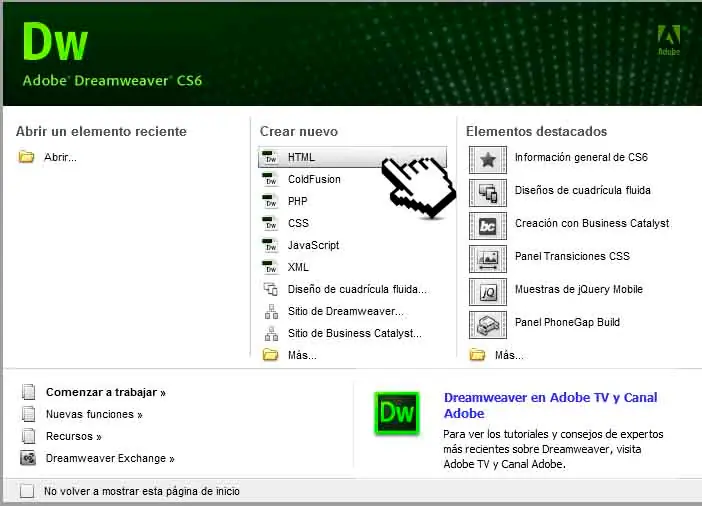702x506 pixels.
Task: Click the CSS transitions panel icon
Action: pos(488,259)
